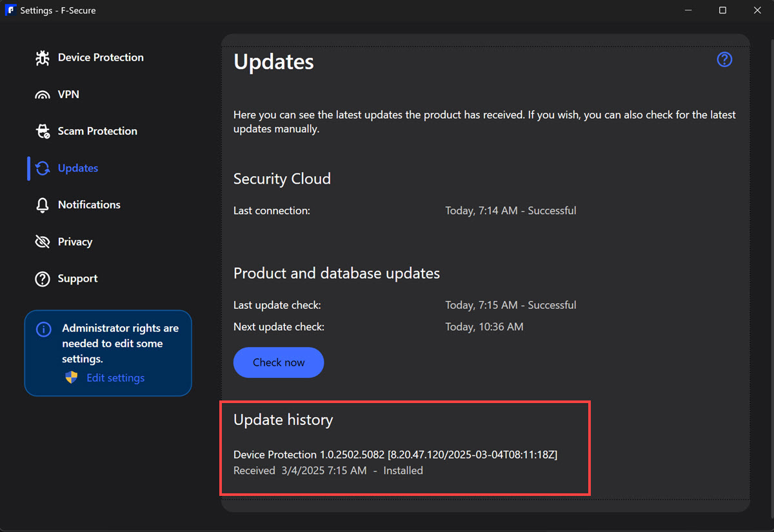This screenshot has height=532, width=774.
Task: Switch to the Notifications section
Action: [89, 204]
